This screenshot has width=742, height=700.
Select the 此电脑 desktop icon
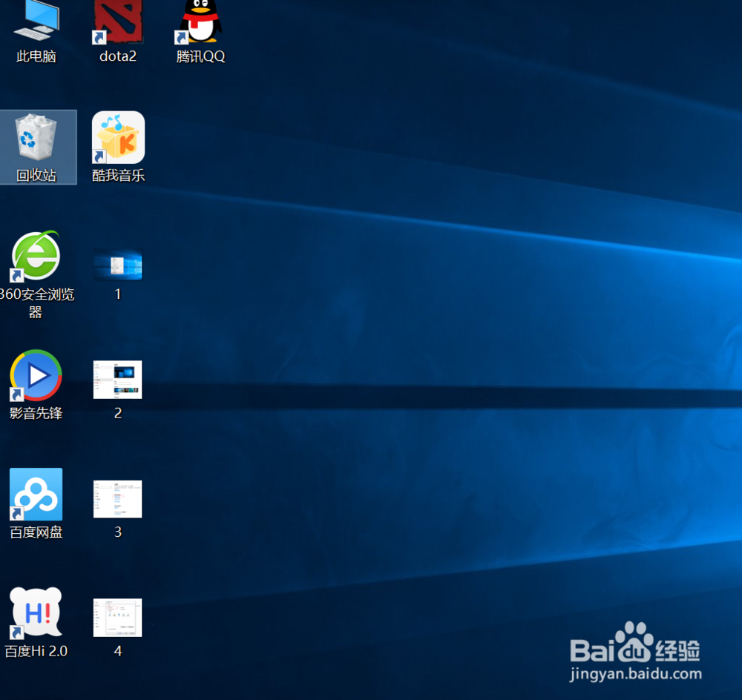(x=36, y=20)
